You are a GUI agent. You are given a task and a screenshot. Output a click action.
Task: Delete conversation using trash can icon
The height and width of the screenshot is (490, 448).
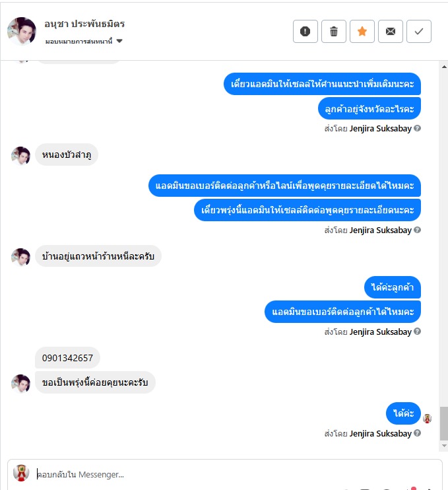point(333,31)
